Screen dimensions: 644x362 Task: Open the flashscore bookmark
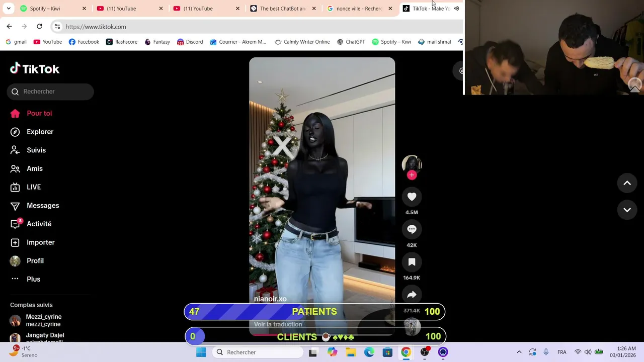point(122,42)
